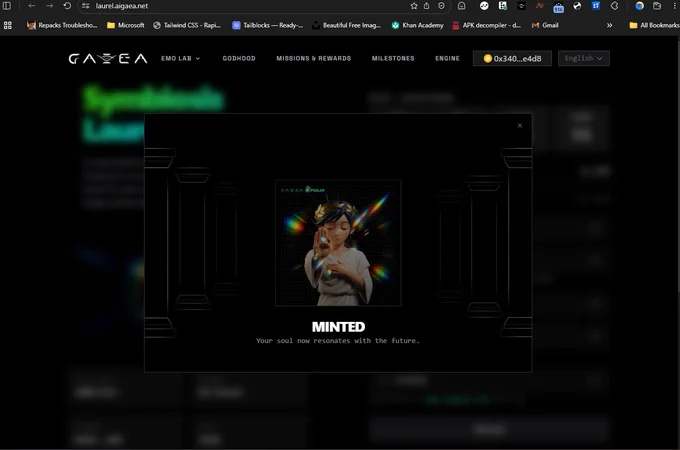Show more bookmarks with double chevron

tap(609, 25)
